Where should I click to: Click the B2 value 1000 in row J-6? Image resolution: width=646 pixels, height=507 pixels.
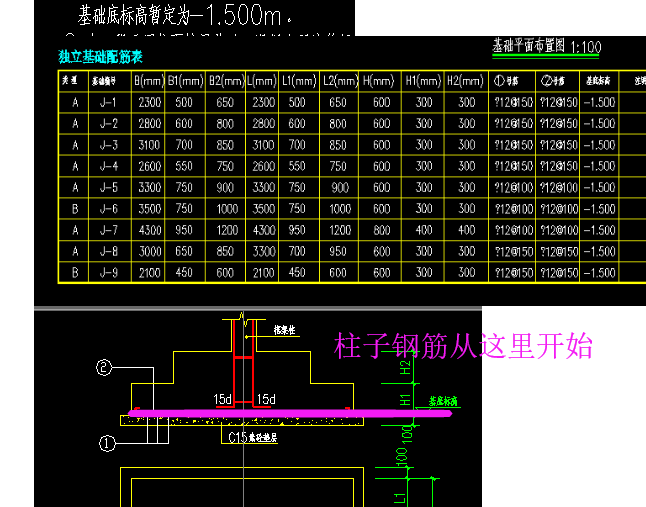pyautogui.click(x=227, y=209)
